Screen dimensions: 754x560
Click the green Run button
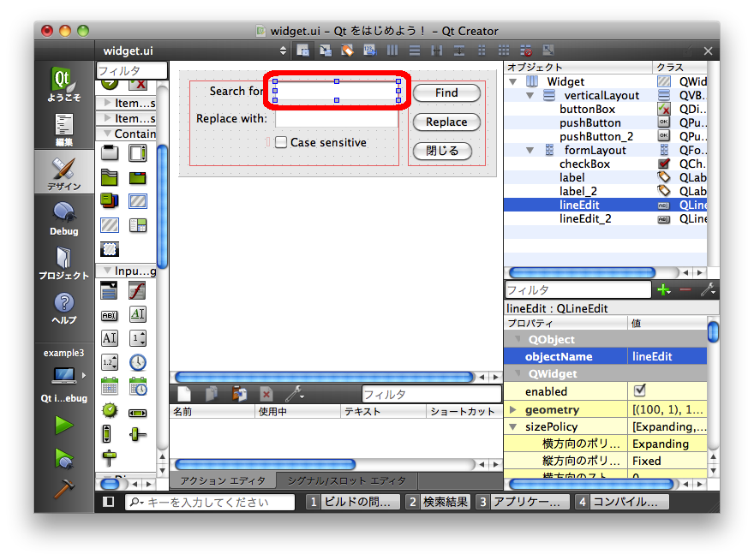click(x=63, y=424)
